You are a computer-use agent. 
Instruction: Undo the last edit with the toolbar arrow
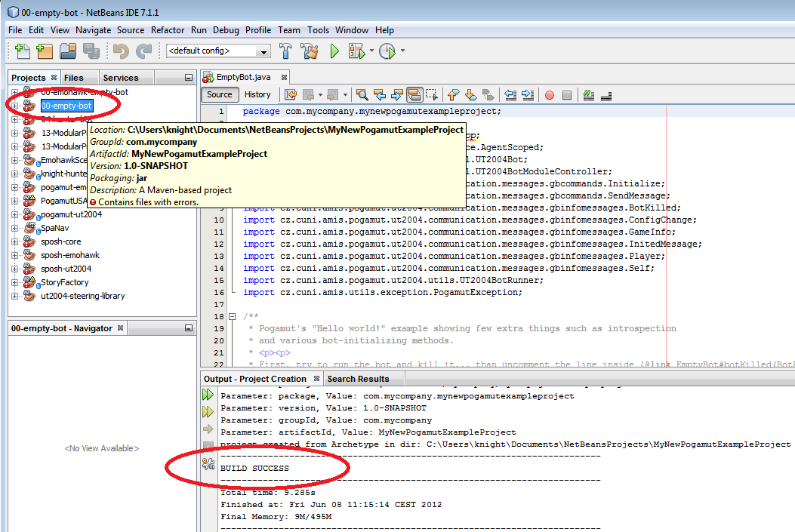pyautogui.click(x=121, y=51)
